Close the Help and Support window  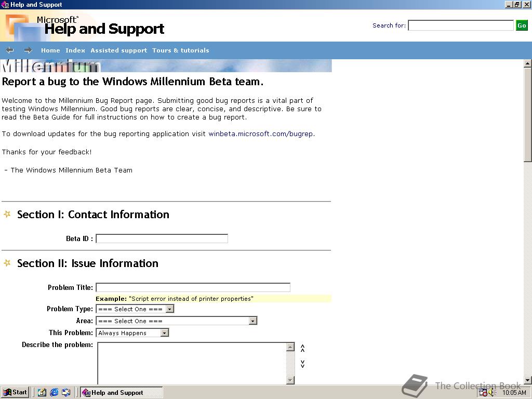pos(526,4)
